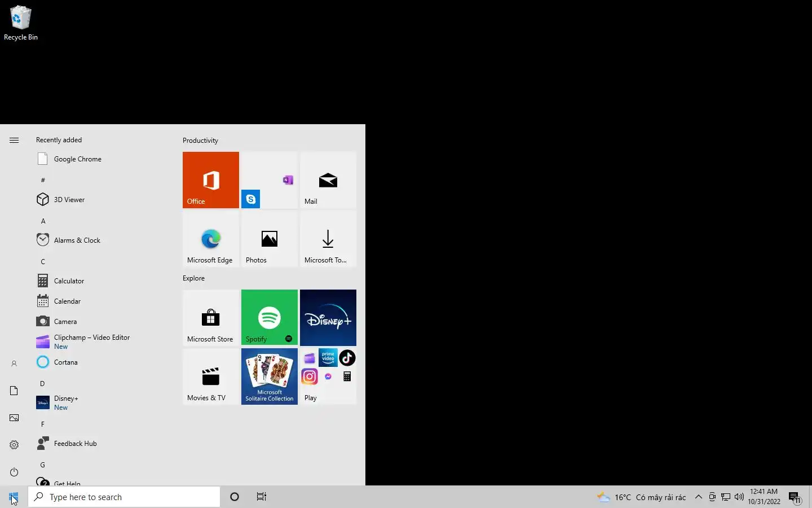Open TikTok in the Play folder
Viewport: 812px width, 508px height.
pos(347,358)
